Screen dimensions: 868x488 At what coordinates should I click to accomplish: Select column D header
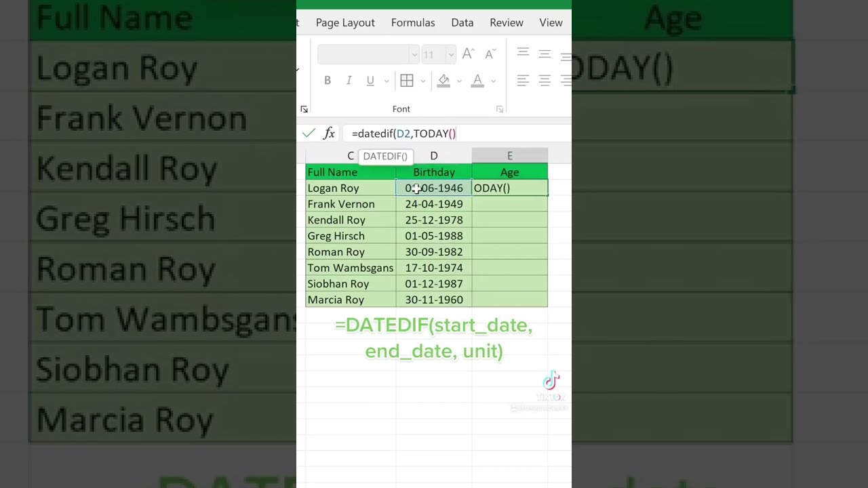(434, 156)
